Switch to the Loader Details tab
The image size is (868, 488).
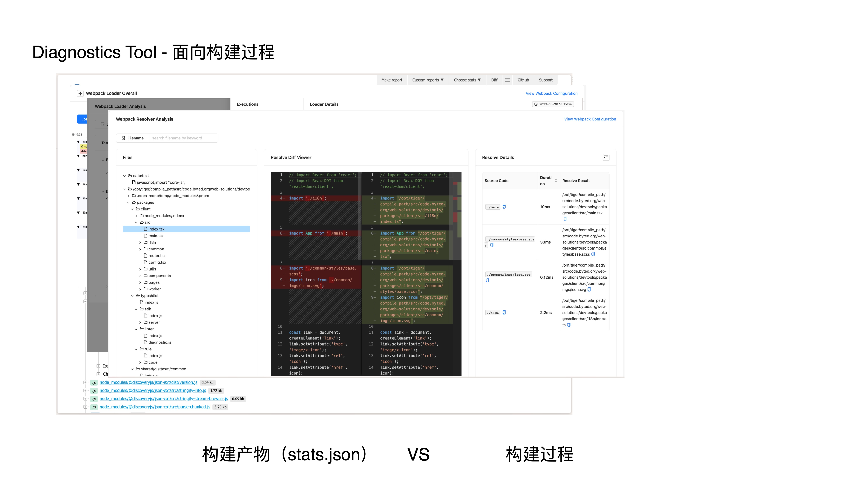coord(324,104)
